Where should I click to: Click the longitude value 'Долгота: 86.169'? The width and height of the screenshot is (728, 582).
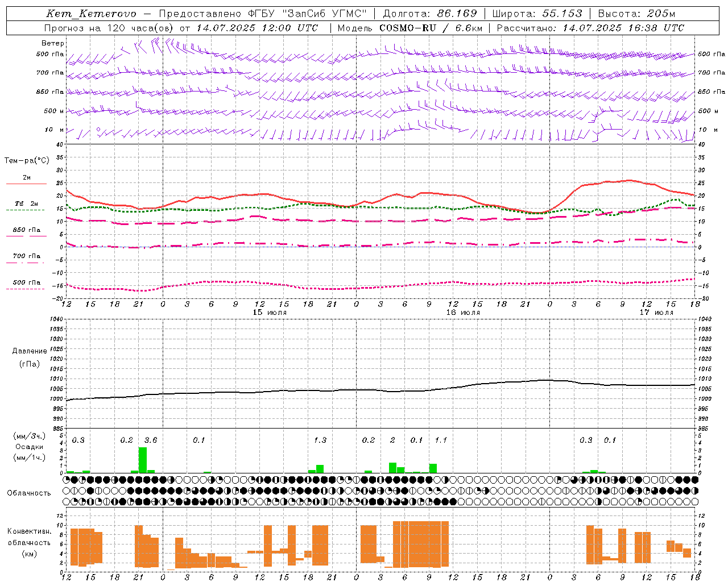pos(430,14)
